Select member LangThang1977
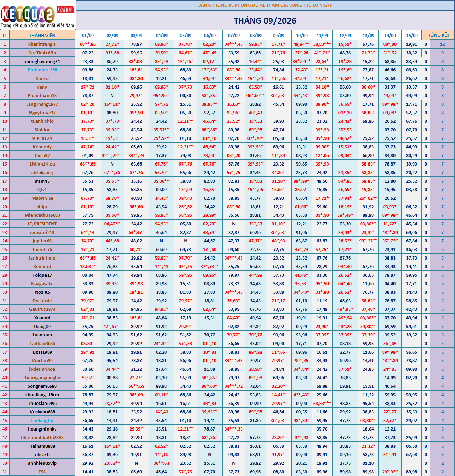455x476 pixels. [x=42, y=104]
